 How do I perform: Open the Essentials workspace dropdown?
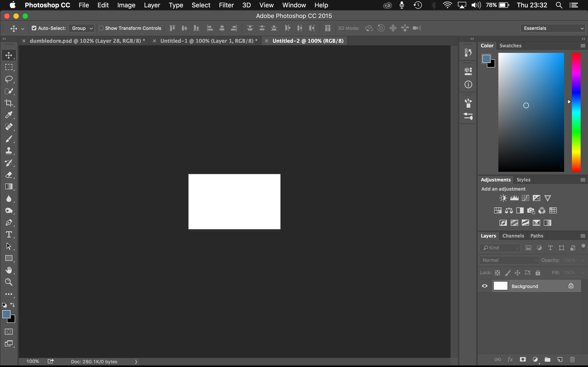[553, 28]
